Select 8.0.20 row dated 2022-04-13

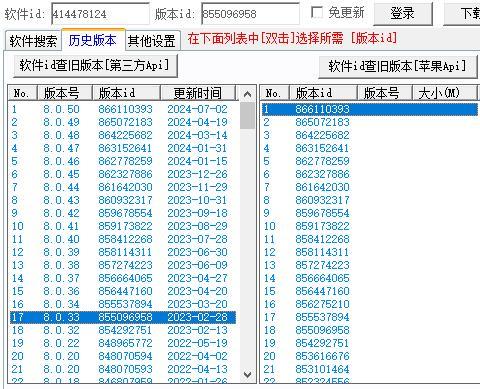pyautogui.click(x=123, y=369)
